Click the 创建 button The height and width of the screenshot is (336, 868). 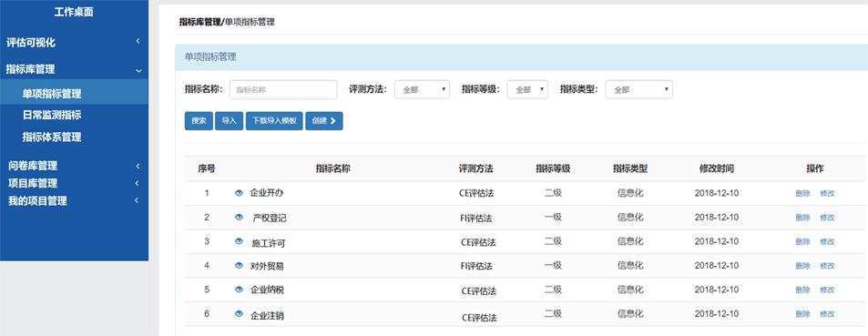(324, 121)
